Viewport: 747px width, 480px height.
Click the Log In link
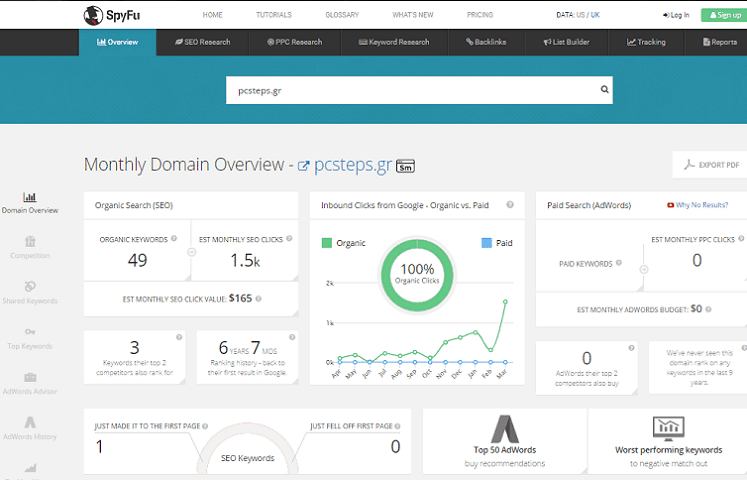676,15
